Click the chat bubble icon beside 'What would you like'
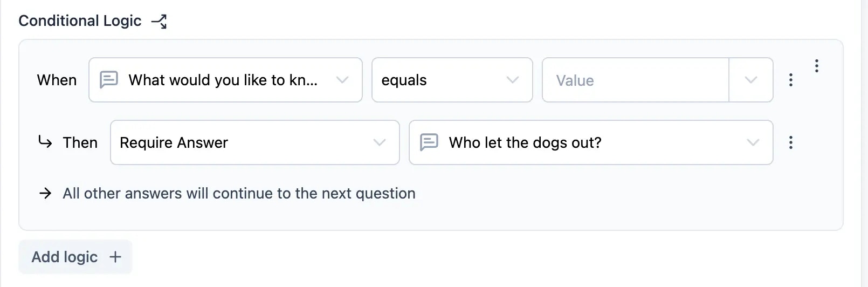Viewport: 868px width, 287px height. (109, 80)
